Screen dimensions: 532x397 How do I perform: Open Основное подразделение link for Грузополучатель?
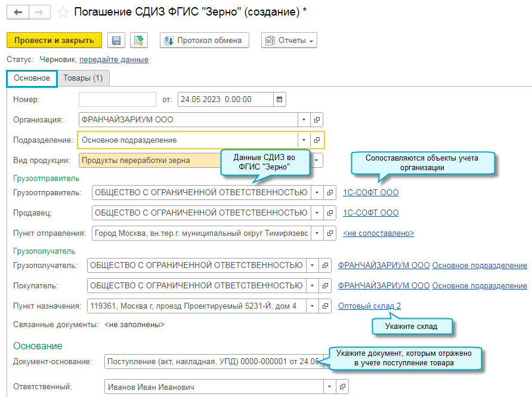(x=480, y=265)
